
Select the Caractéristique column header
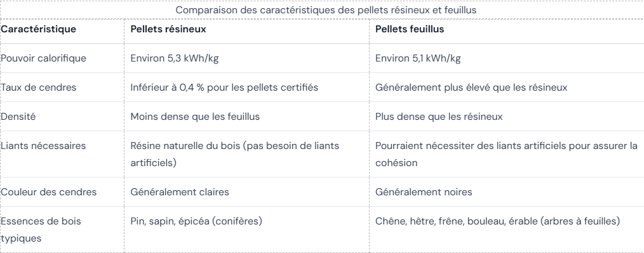[62, 30]
